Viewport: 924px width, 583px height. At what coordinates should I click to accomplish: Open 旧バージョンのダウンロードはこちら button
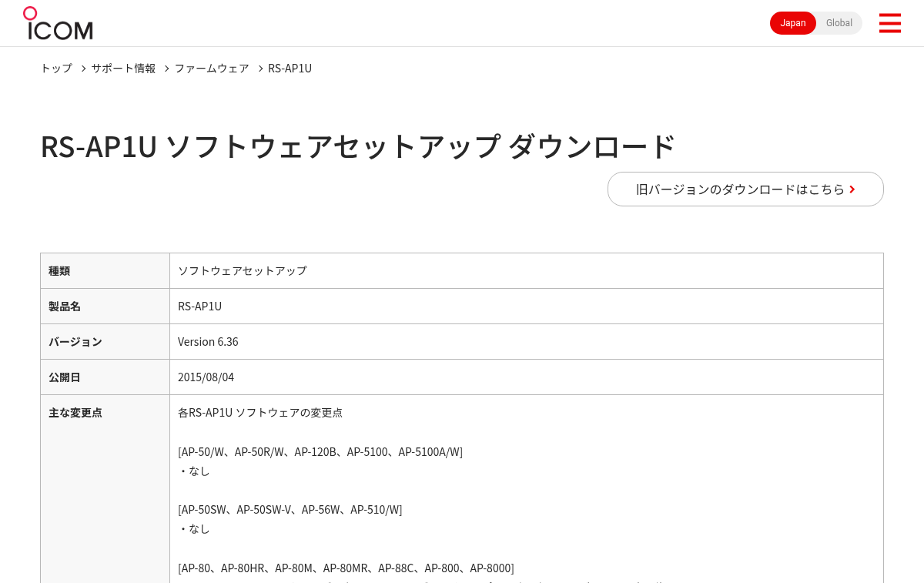(x=745, y=189)
